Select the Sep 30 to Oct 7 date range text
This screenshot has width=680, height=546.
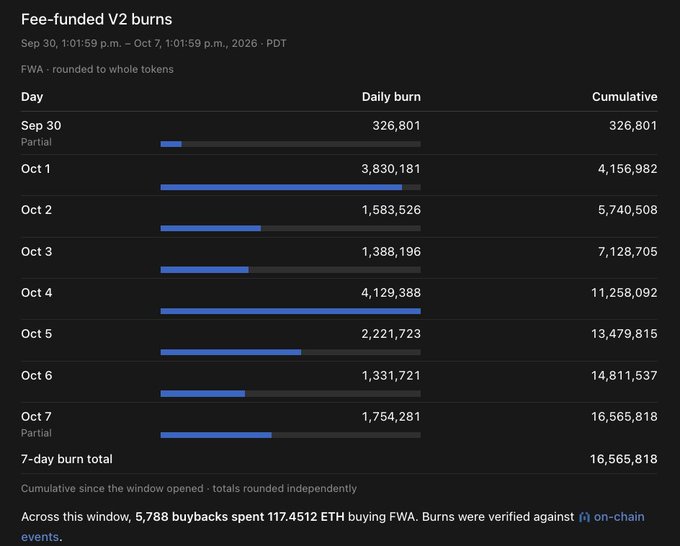(154, 43)
